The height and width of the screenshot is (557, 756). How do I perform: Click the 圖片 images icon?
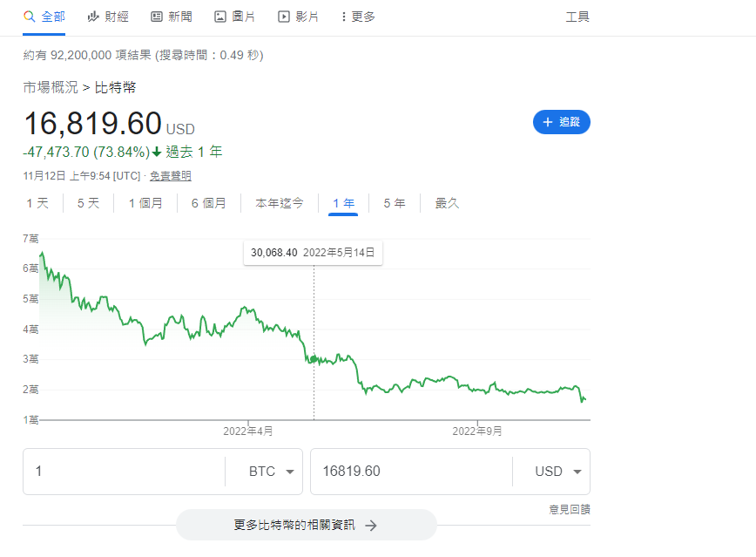pos(220,17)
